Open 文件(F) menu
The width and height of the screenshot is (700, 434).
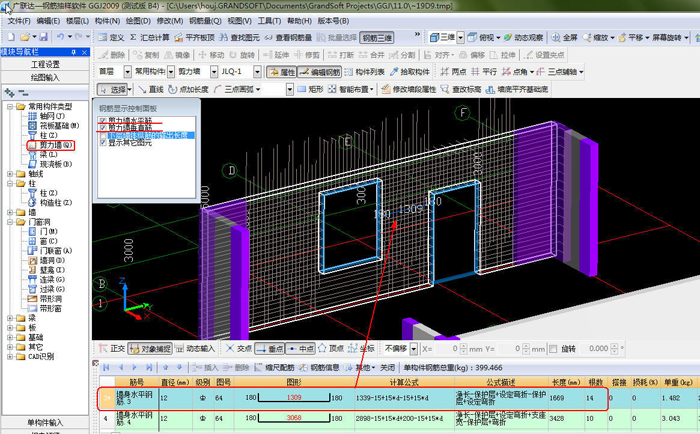point(19,21)
